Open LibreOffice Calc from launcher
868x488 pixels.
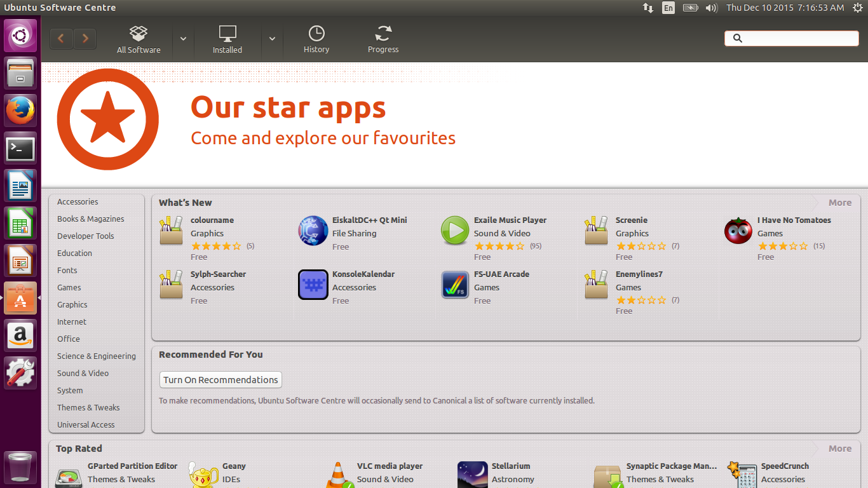click(x=20, y=223)
